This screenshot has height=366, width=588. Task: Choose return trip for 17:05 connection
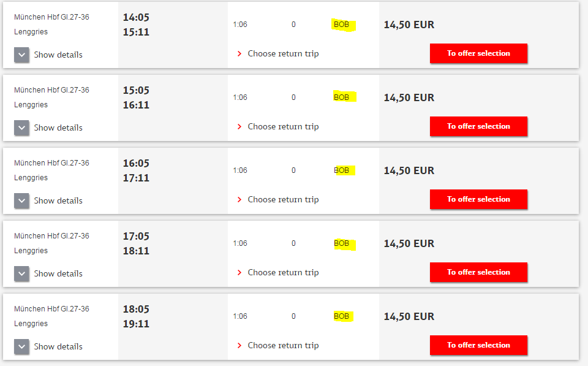(278, 273)
